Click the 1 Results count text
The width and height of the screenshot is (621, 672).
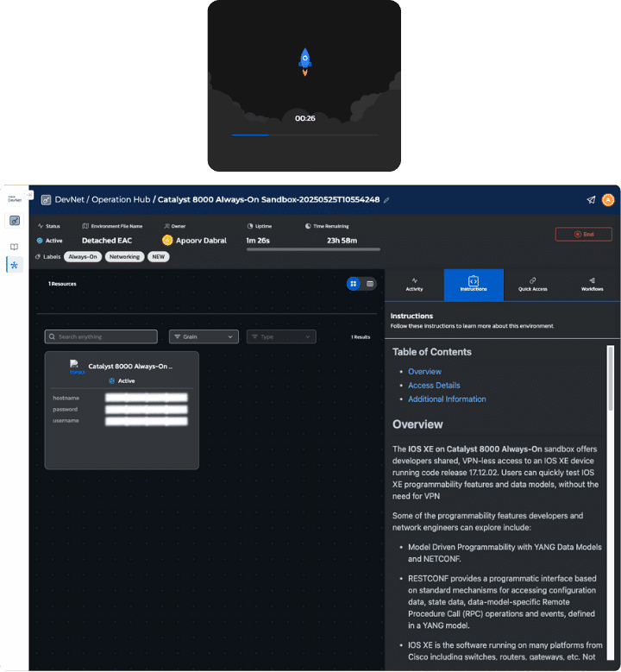click(x=361, y=336)
